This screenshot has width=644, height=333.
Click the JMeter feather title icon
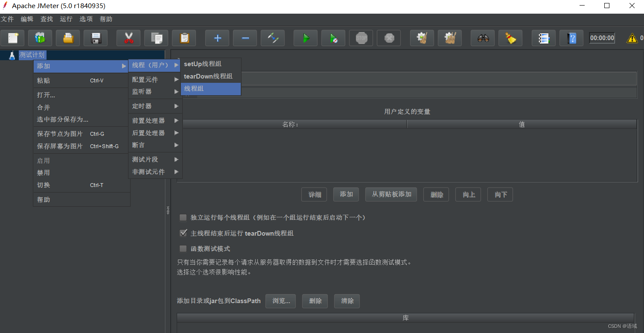click(x=5, y=6)
